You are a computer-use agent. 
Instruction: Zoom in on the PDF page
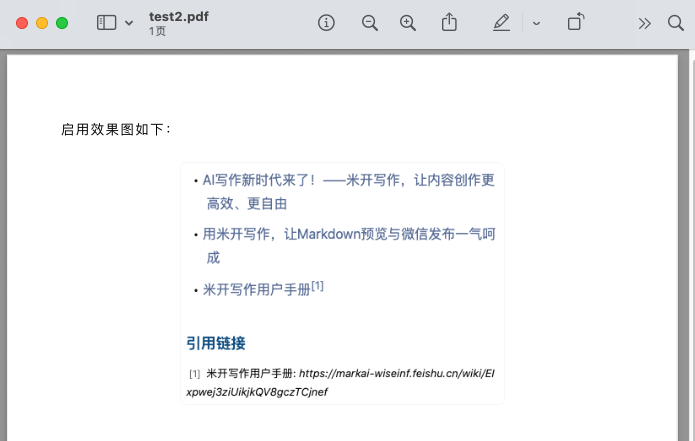tap(407, 23)
